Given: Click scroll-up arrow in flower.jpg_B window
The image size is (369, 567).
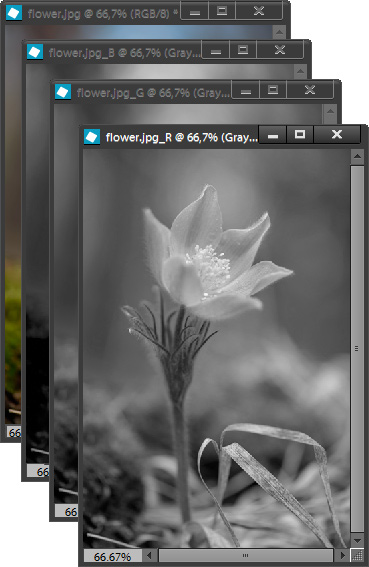Looking at the screenshot, I should click(x=300, y=72).
